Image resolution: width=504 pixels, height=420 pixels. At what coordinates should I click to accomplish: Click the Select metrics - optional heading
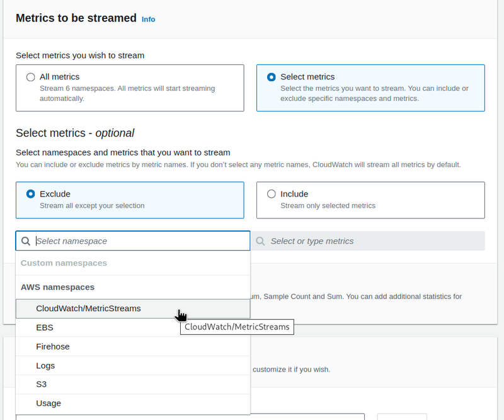tap(75, 133)
